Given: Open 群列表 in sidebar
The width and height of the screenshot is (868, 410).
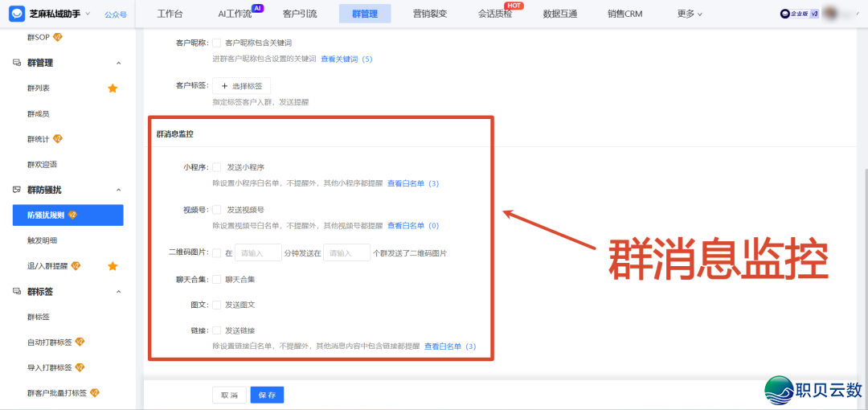Looking at the screenshot, I should point(39,88).
